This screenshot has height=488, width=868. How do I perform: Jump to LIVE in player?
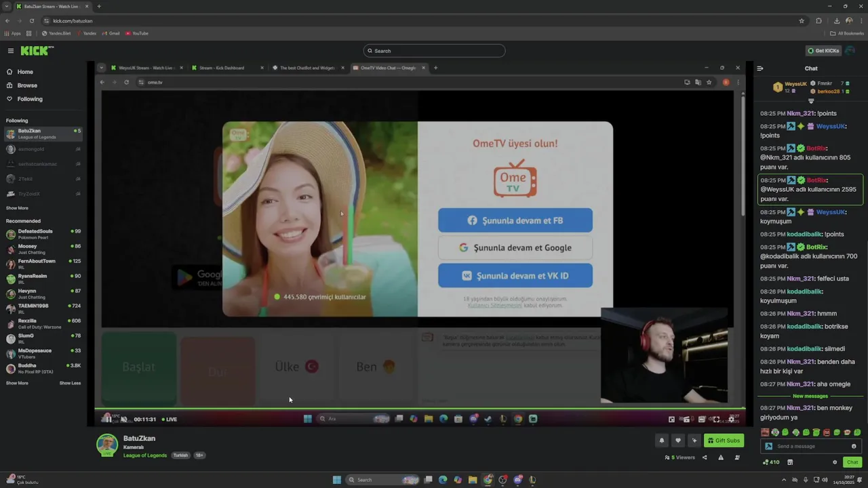[x=170, y=420]
